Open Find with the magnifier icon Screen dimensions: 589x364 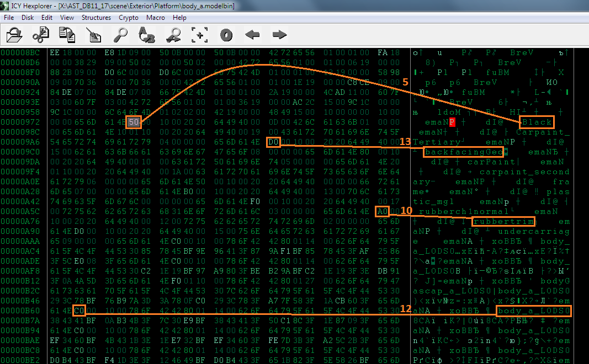pyautogui.click(x=120, y=35)
